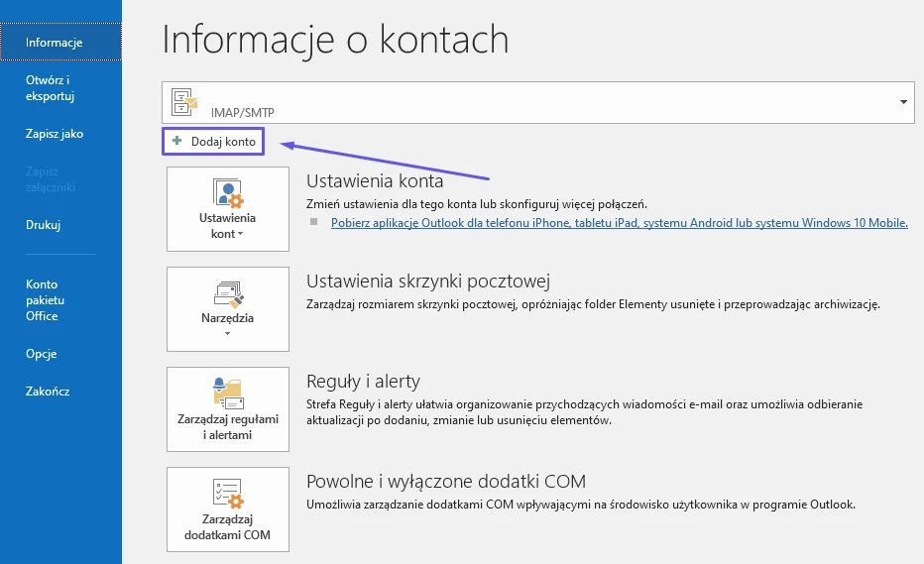Select the IMAP/SMTP account combo box

pos(538,102)
